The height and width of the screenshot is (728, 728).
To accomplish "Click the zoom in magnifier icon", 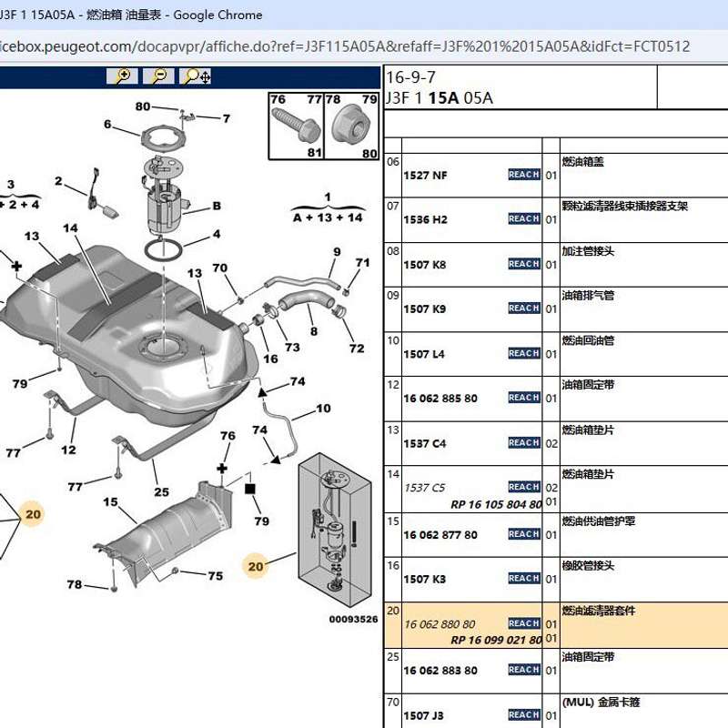I will [122, 76].
